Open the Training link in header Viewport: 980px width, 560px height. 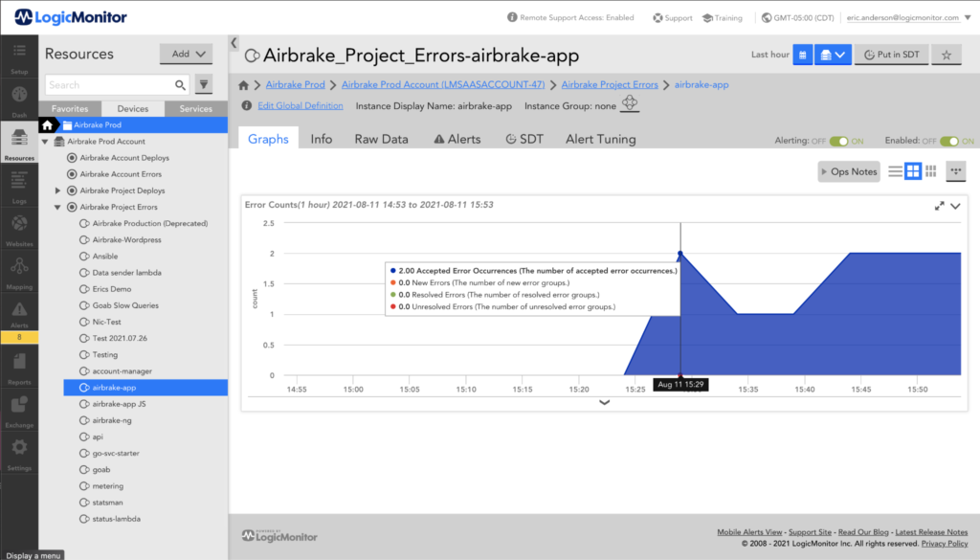coord(723,17)
